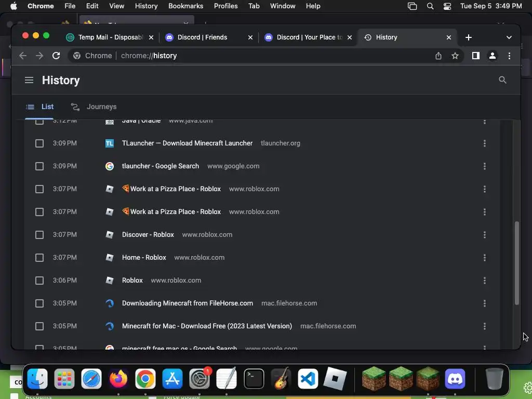Bookmark this page with the star icon
The width and height of the screenshot is (532, 399).
(455, 56)
